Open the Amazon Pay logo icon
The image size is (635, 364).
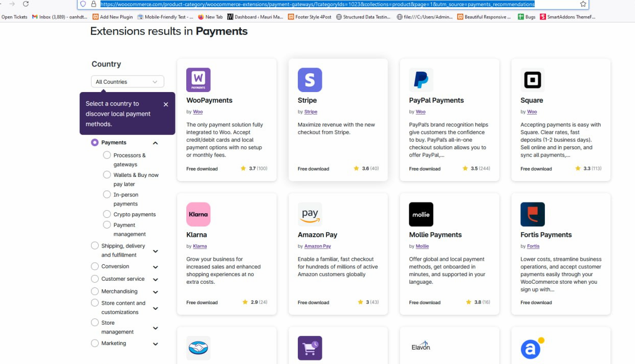coord(310,214)
